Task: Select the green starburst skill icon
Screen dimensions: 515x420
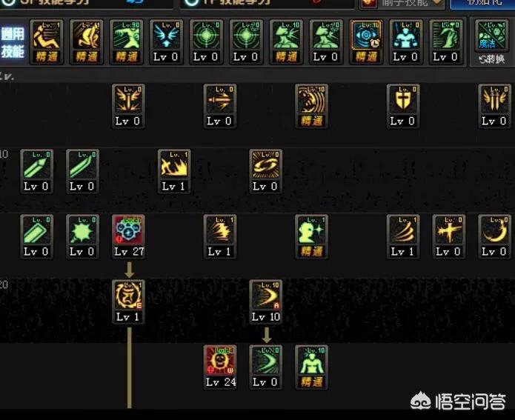Action: tap(82, 236)
